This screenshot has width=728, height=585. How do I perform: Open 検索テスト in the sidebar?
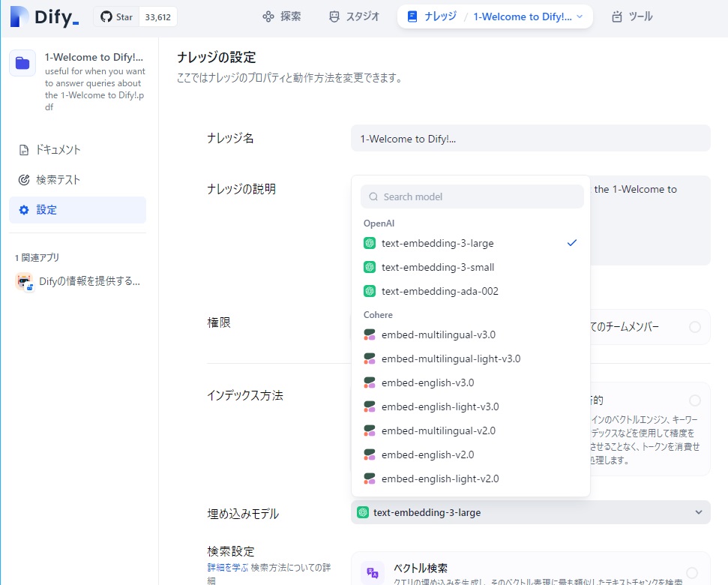pos(77,180)
